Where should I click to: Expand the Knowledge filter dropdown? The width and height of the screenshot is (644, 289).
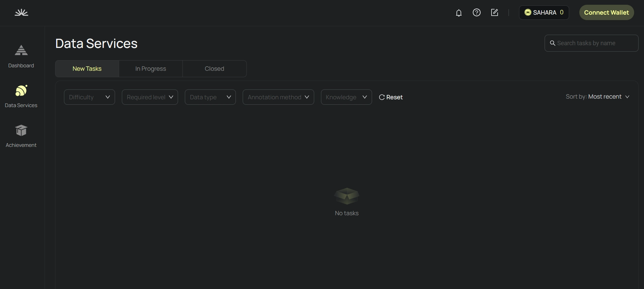click(x=347, y=97)
